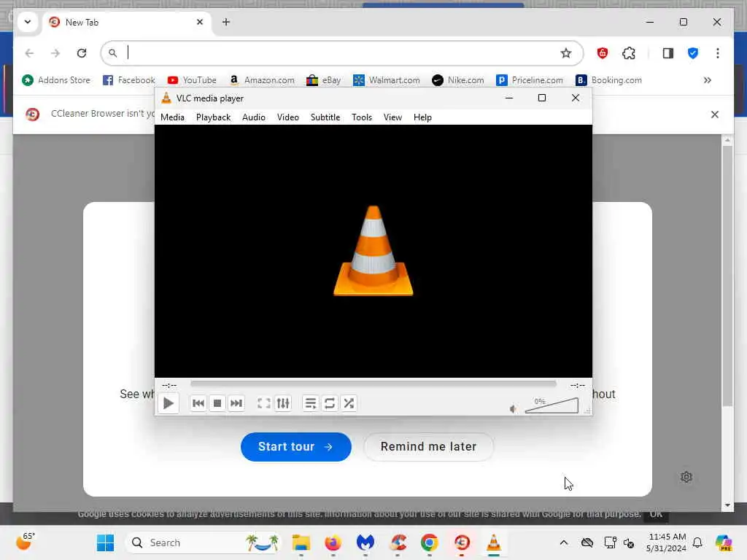Click the VLC seek progress bar
This screenshot has width=747, height=560.
click(x=373, y=384)
